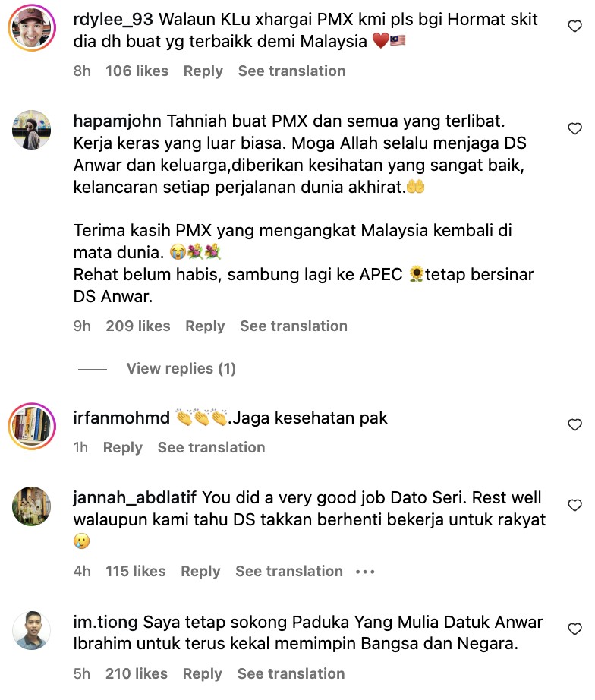
Task: View irfanmohmd's story from the avatar
Action: point(32,427)
